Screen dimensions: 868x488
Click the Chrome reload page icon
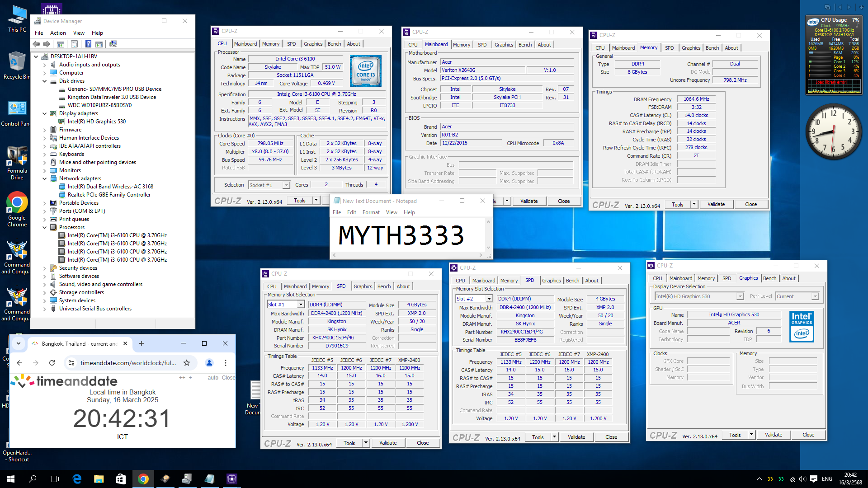point(52,363)
